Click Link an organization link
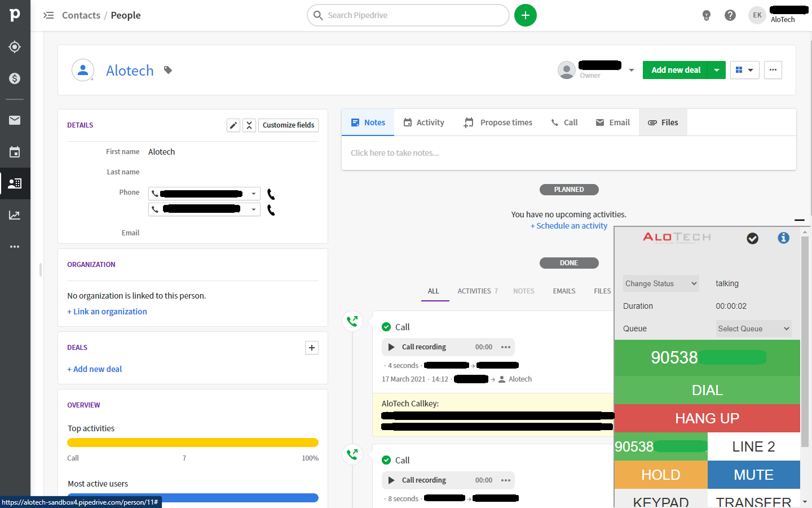Viewport: 812px width, 508px height. [x=107, y=312]
